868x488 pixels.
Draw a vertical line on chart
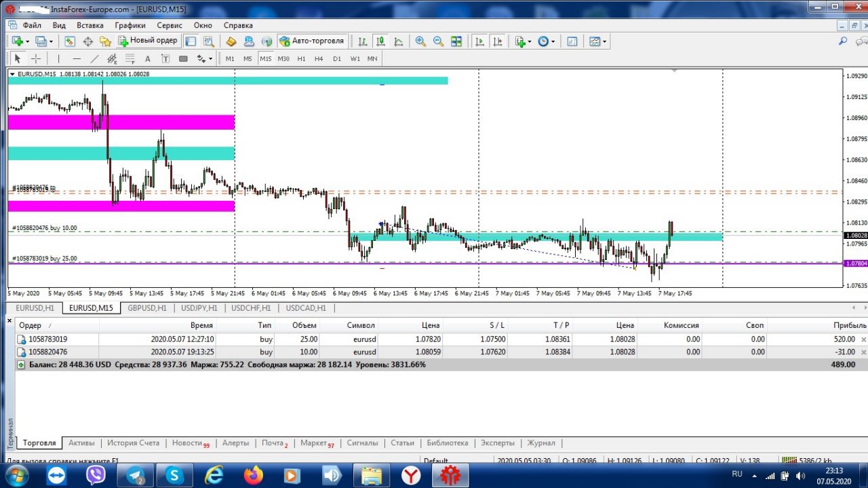pos(58,59)
